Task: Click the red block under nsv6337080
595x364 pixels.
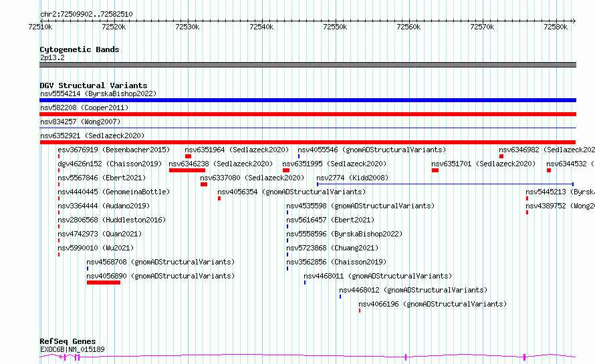Action: tap(204, 184)
